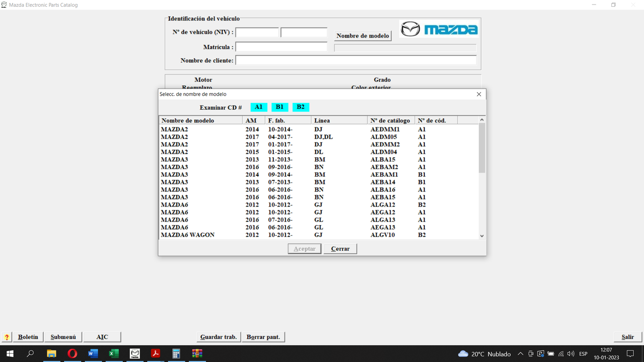Viewport: 644px width, 362px height.
Task: Select the MAZDA6 row with catalog ALGA13
Action: pos(319,220)
